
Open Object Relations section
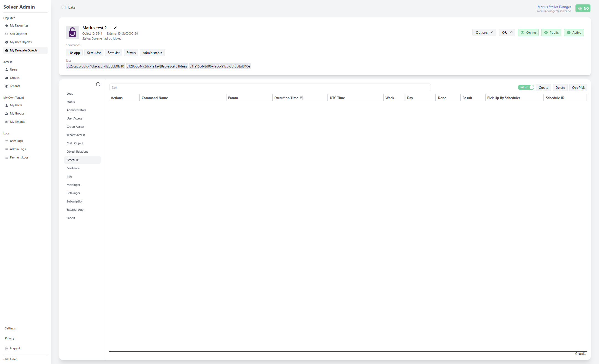pyautogui.click(x=82, y=152)
